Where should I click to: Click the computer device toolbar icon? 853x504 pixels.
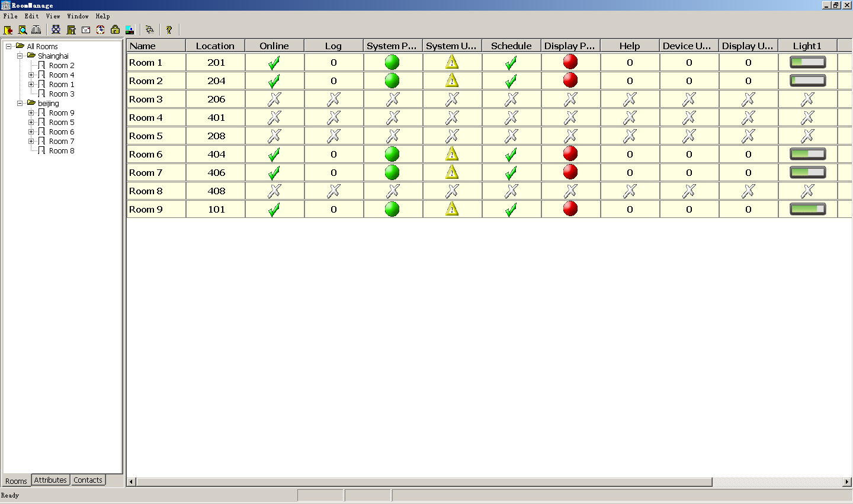point(130,30)
